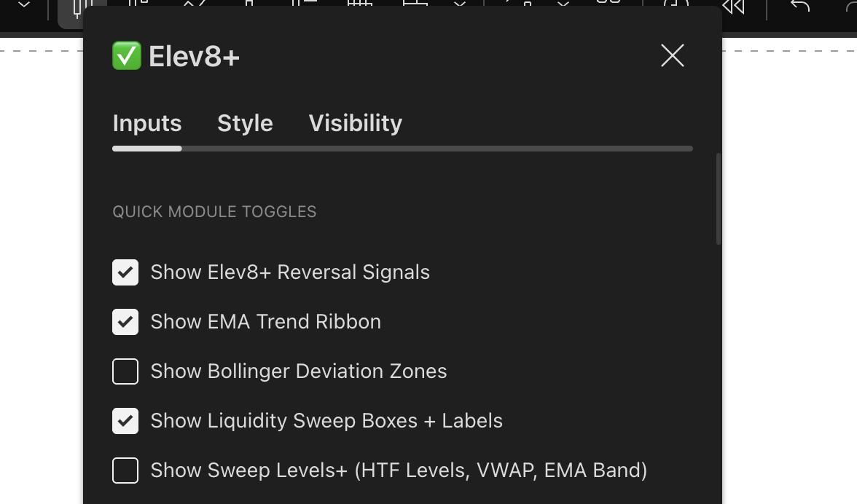Switch to the Style tab
The image size is (857, 504).
click(x=245, y=123)
